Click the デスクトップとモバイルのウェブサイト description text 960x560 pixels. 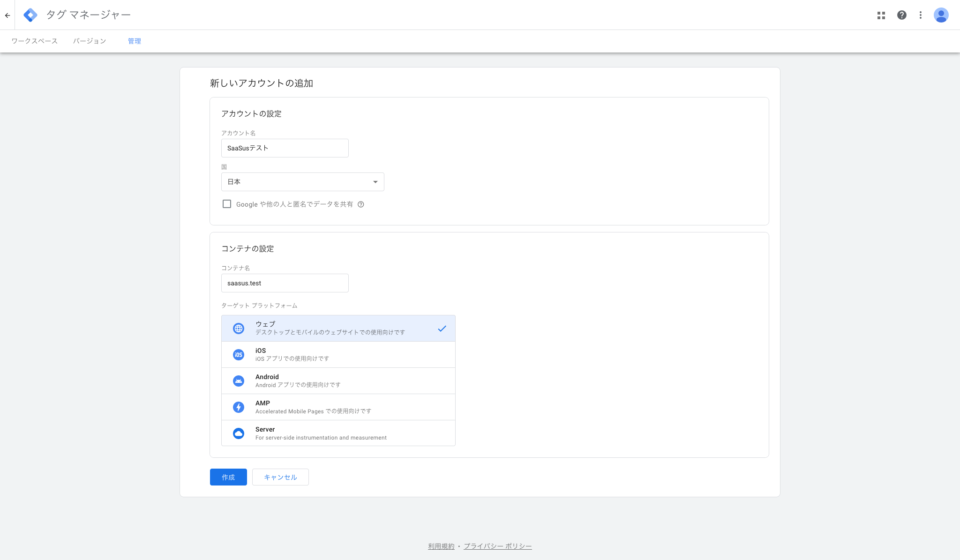[x=330, y=333]
